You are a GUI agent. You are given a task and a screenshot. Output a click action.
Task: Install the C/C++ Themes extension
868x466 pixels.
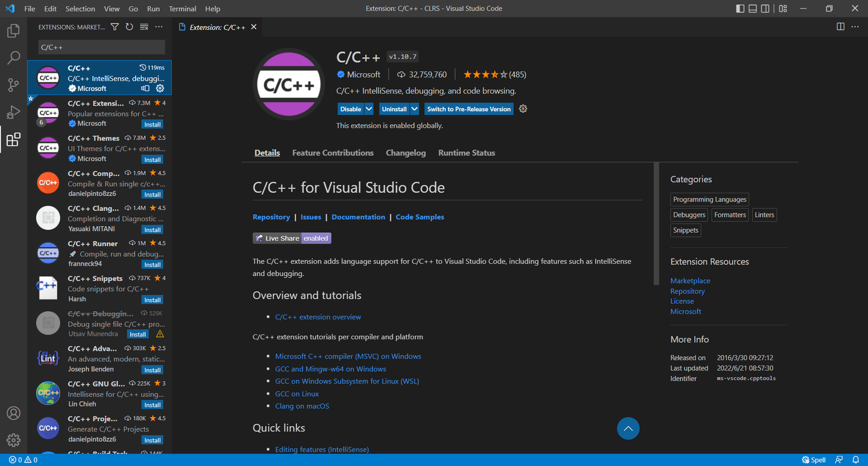click(x=153, y=160)
